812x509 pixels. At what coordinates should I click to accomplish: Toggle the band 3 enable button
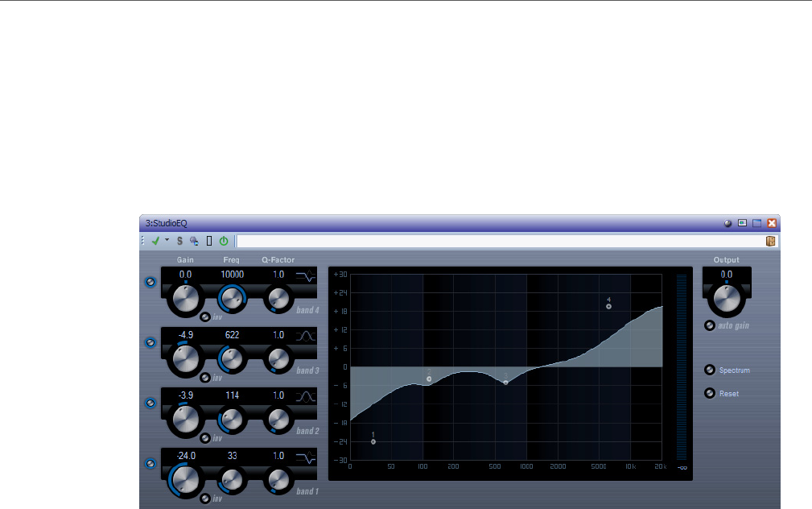[150, 342]
